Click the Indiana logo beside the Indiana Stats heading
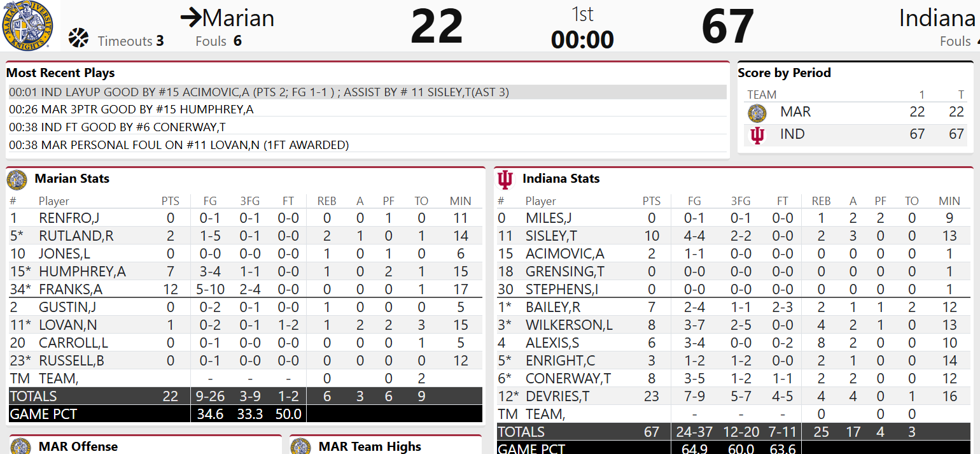The image size is (980, 454). pos(505,180)
